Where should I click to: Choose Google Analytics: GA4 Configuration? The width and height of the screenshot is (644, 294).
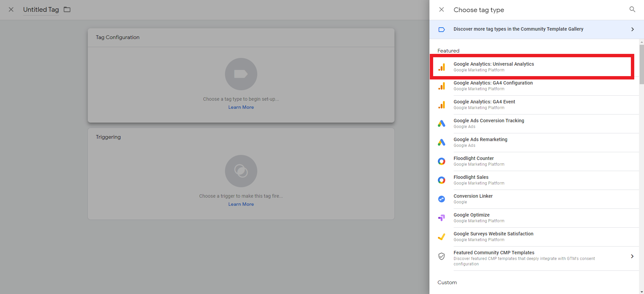493,86
